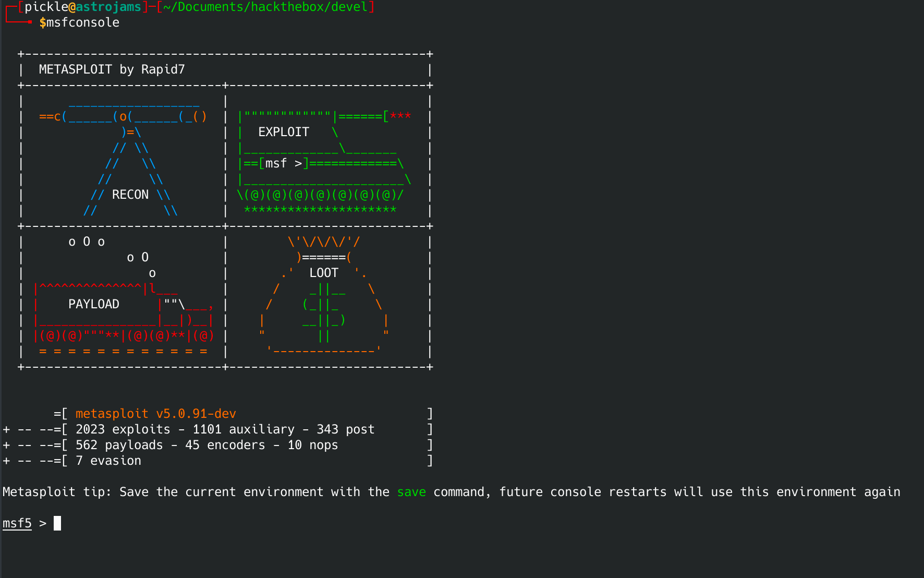Click the username "pickle" in the shell prompt

[46, 7]
